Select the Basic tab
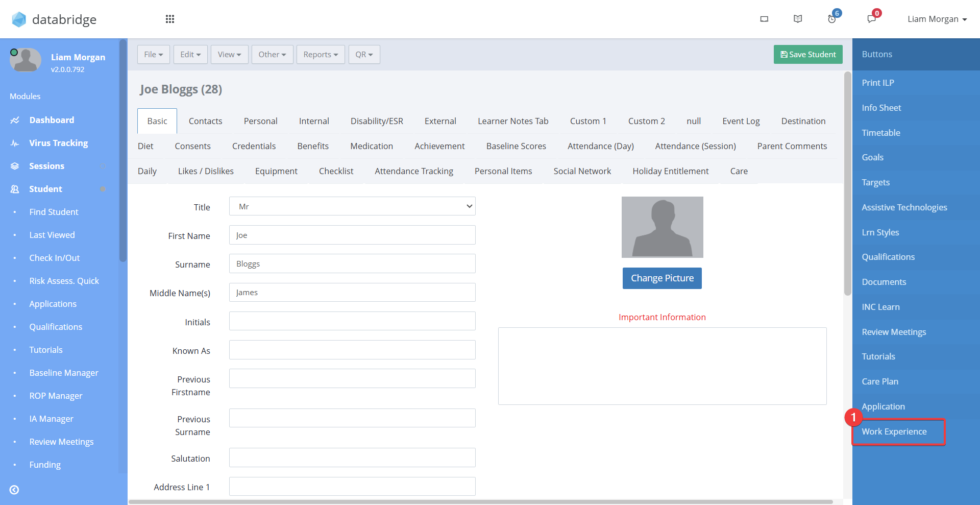The height and width of the screenshot is (505, 980). pos(157,121)
